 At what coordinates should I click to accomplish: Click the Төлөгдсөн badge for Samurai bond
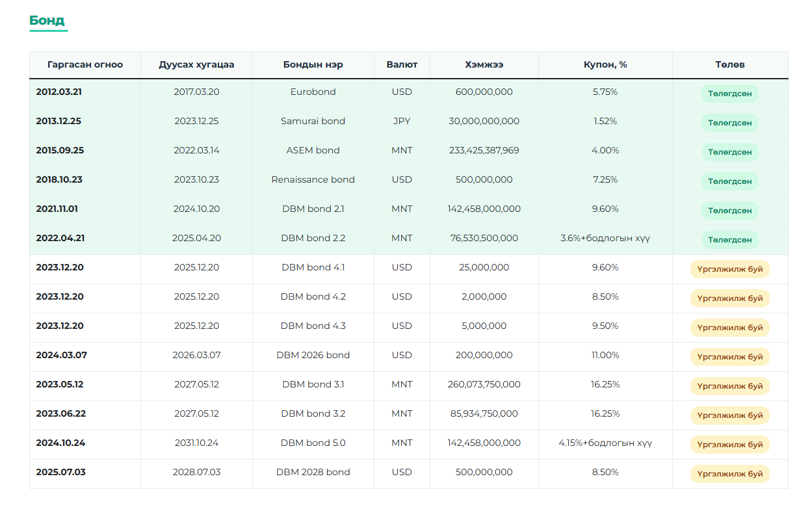(729, 123)
